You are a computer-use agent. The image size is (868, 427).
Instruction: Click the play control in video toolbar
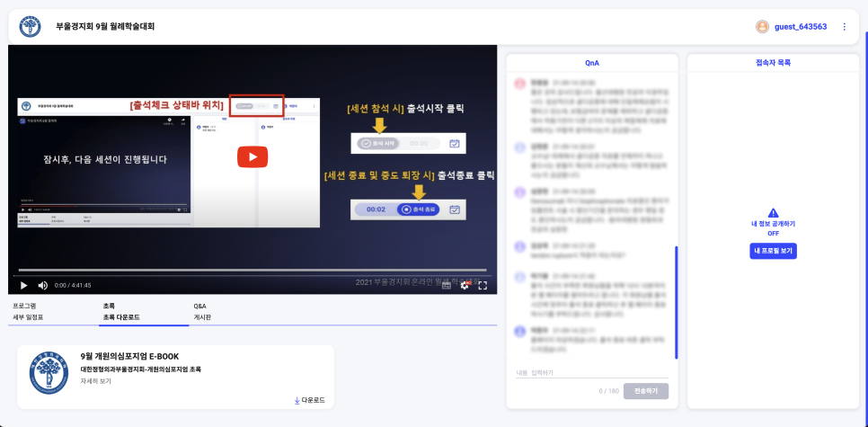(x=23, y=285)
